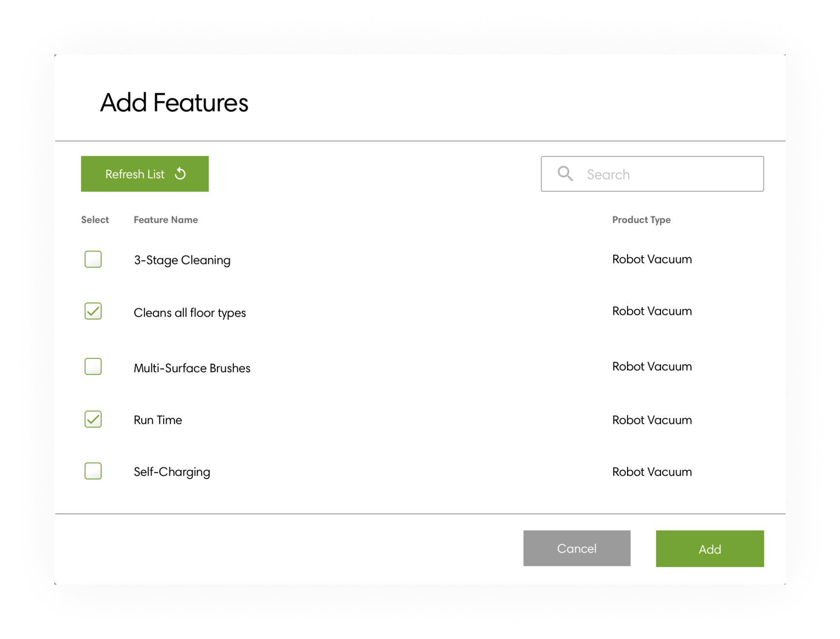Click the Product Type column header
Viewport: 840px width, 639px height.
point(641,220)
